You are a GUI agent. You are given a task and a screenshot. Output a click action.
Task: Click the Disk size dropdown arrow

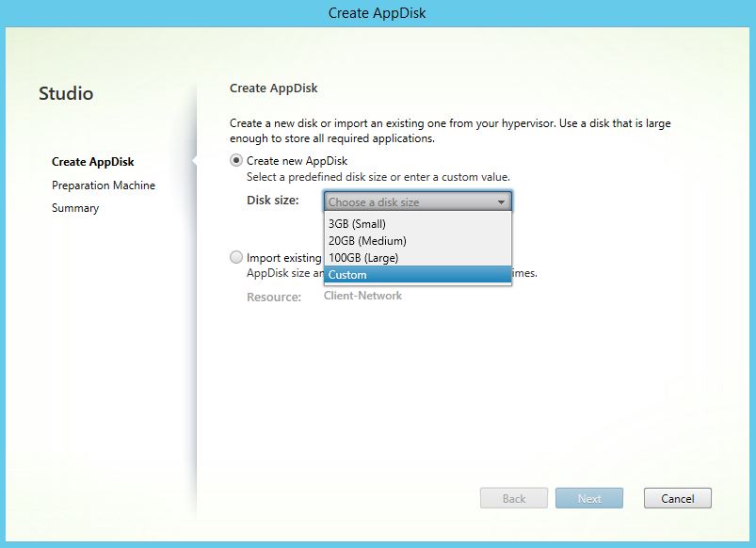pos(501,201)
